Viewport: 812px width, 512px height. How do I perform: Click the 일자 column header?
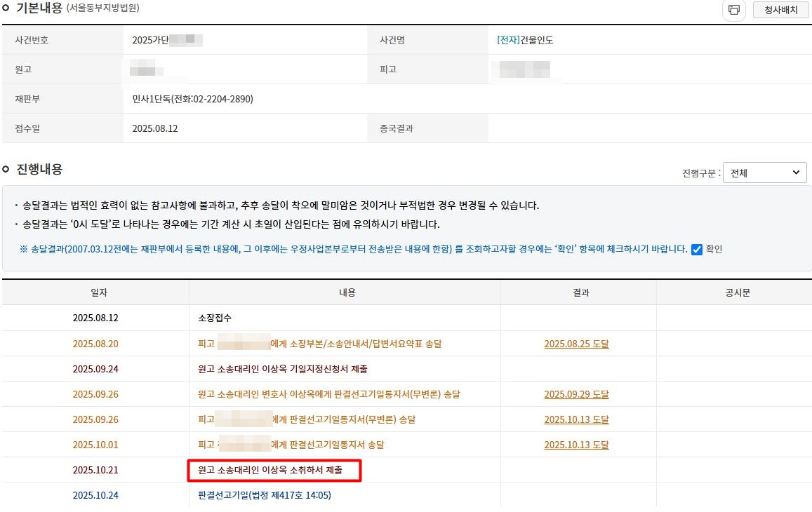click(x=95, y=292)
